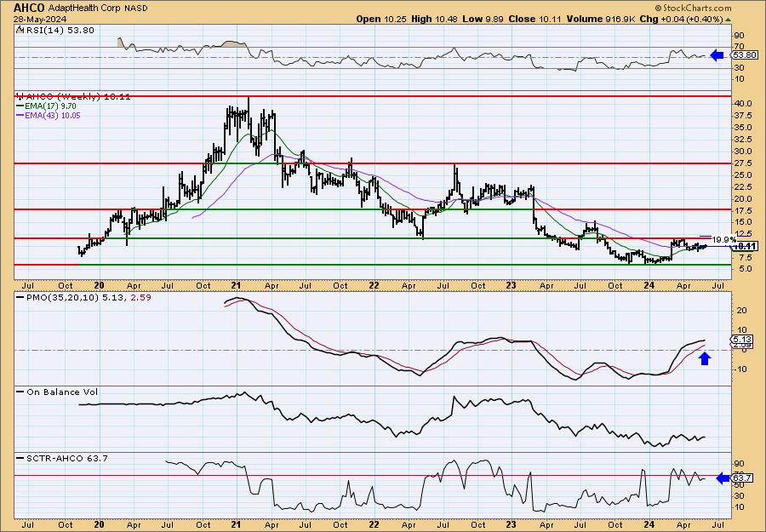Click the 70 level on the RSI axis

(738, 47)
